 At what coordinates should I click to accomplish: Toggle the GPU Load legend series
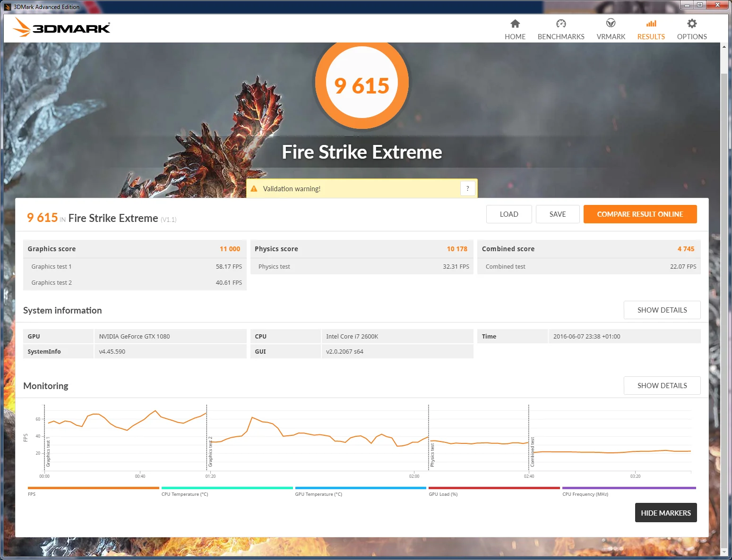pyautogui.click(x=494, y=491)
